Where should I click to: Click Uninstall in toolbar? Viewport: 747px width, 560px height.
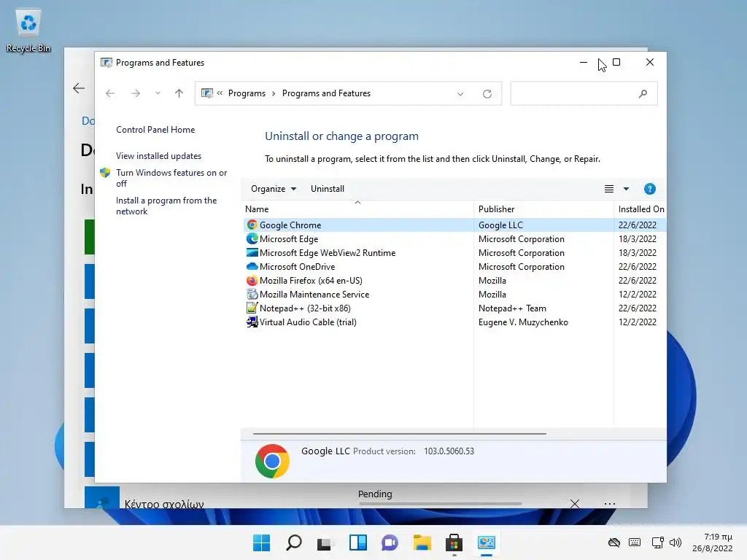(328, 189)
